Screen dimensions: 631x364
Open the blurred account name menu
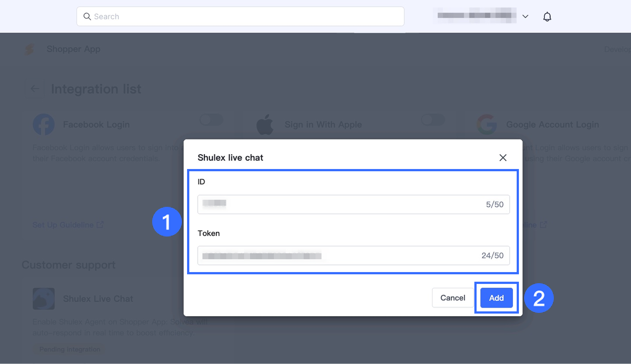[x=474, y=16]
